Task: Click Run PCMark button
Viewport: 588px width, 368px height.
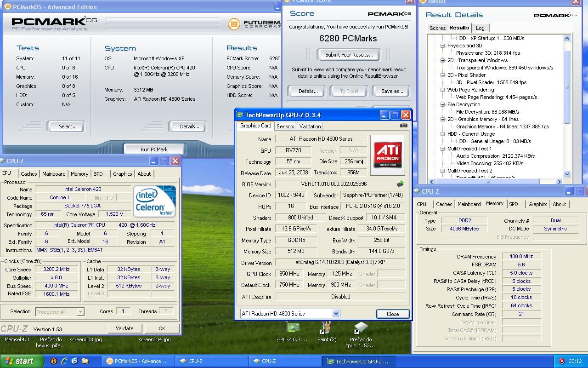Action: 154,149
